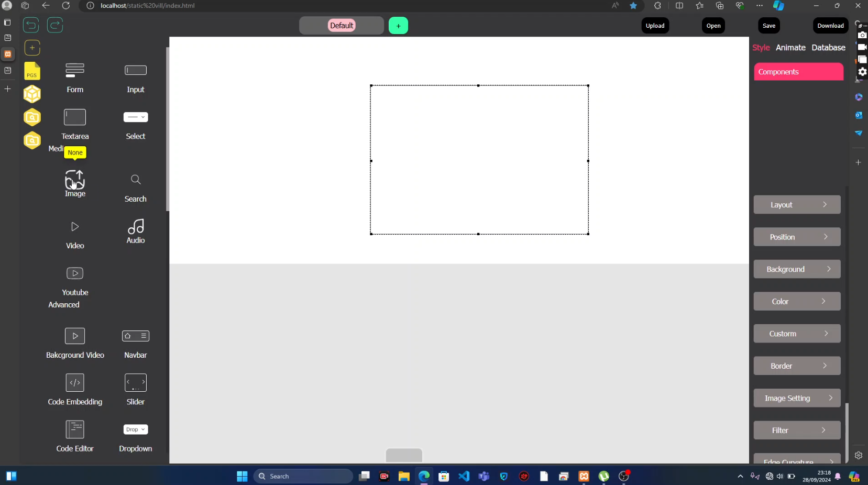Add the Video component
868x485 pixels.
point(75,235)
